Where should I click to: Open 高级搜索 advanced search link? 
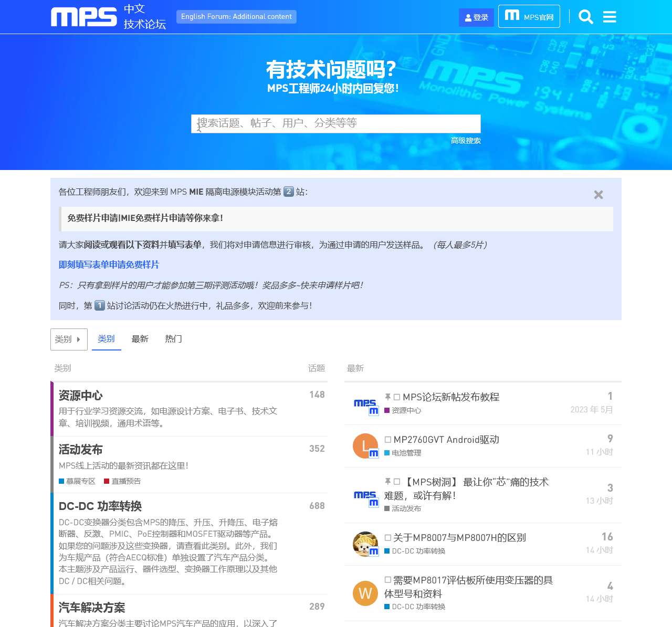click(466, 141)
